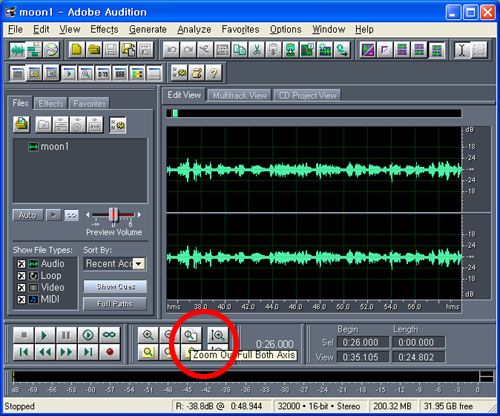Click Go to Beginning transport button
The height and width of the screenshot is (416, 500).
[24, 352]
